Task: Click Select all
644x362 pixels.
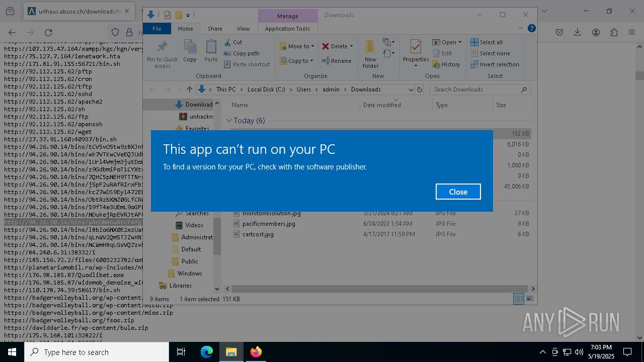Action: coord(487,42)
